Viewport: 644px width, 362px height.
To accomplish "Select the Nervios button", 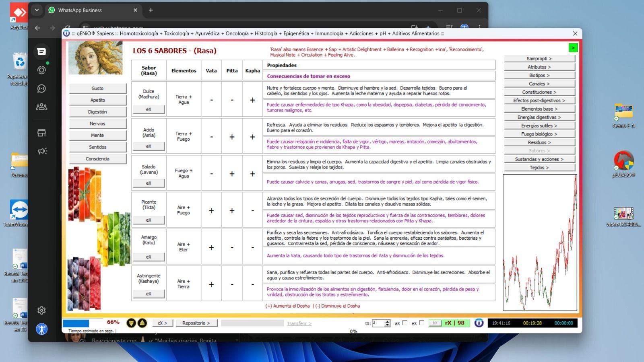I will [97, 123].
